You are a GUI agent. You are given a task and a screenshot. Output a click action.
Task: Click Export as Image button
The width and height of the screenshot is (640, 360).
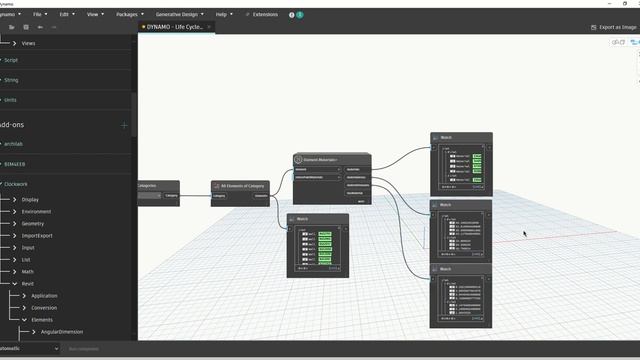coord(613,27)
